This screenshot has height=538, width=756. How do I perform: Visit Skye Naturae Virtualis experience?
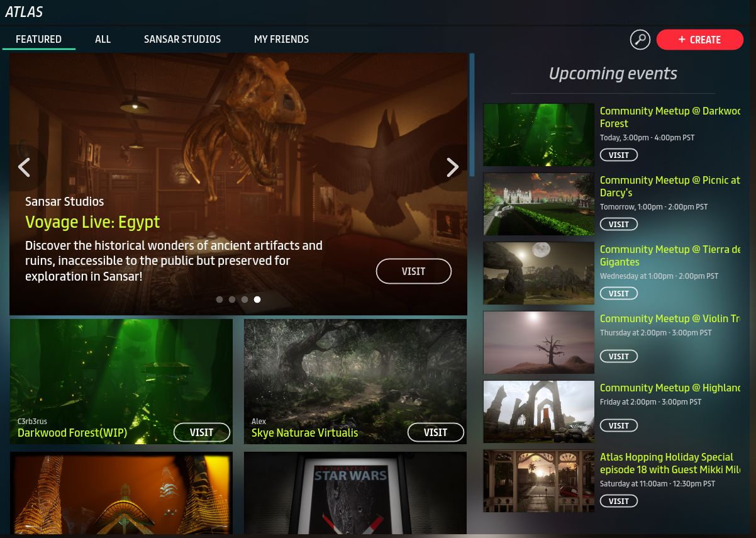435,432
